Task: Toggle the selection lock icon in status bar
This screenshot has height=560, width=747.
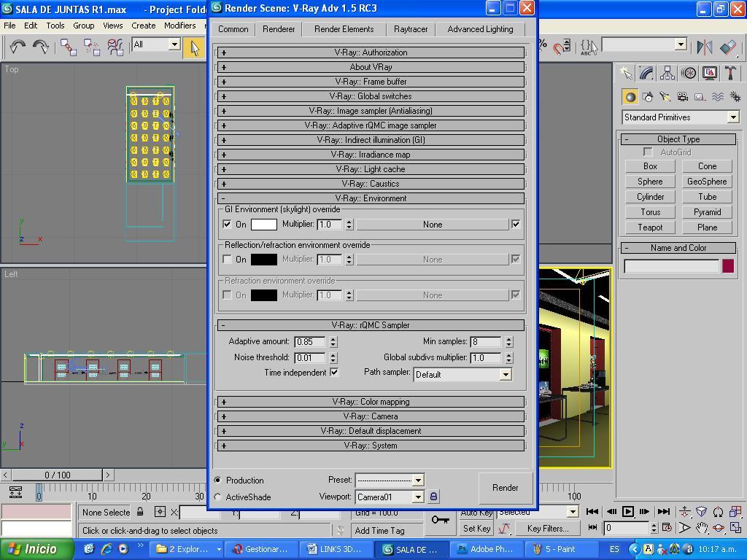Action: point(140,512)
